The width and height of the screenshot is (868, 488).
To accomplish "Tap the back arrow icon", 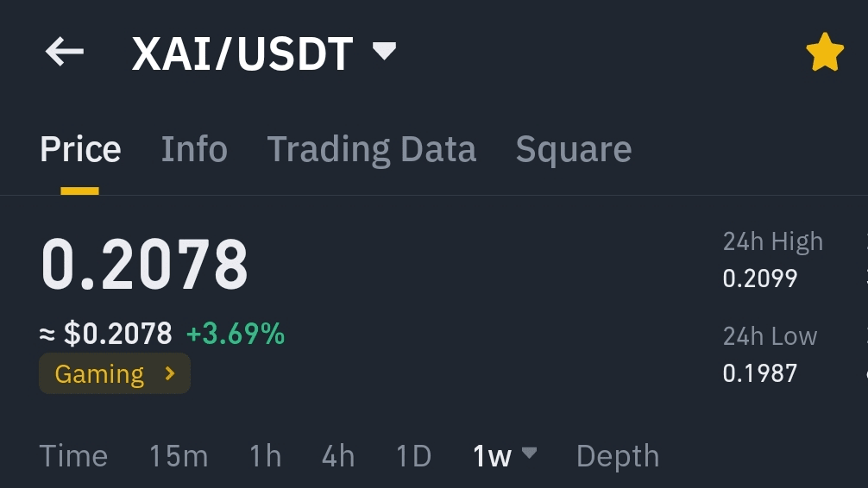I will tap(65, 53).
